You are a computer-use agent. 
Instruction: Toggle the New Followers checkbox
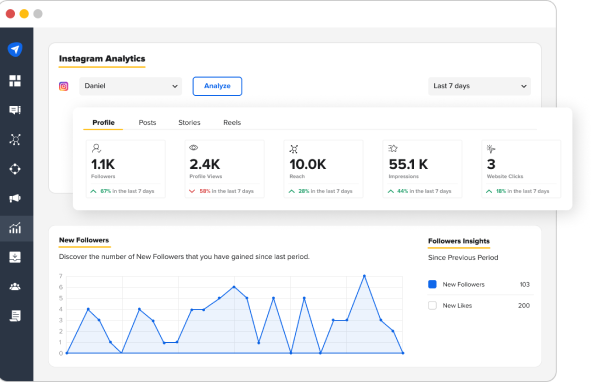click(432, 284)
